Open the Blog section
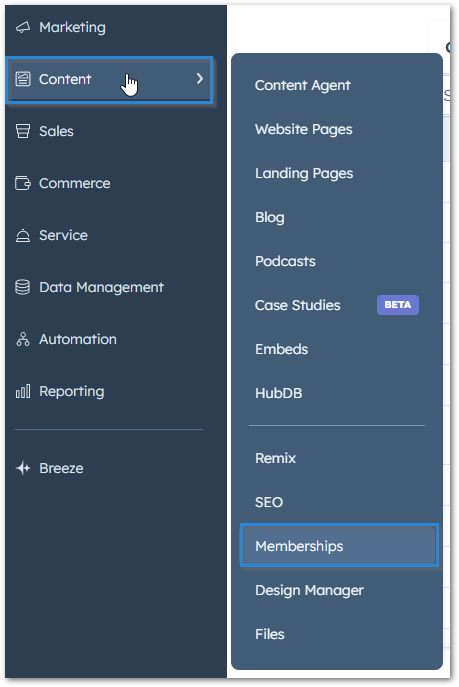The image size is (459, 687). 270,217
